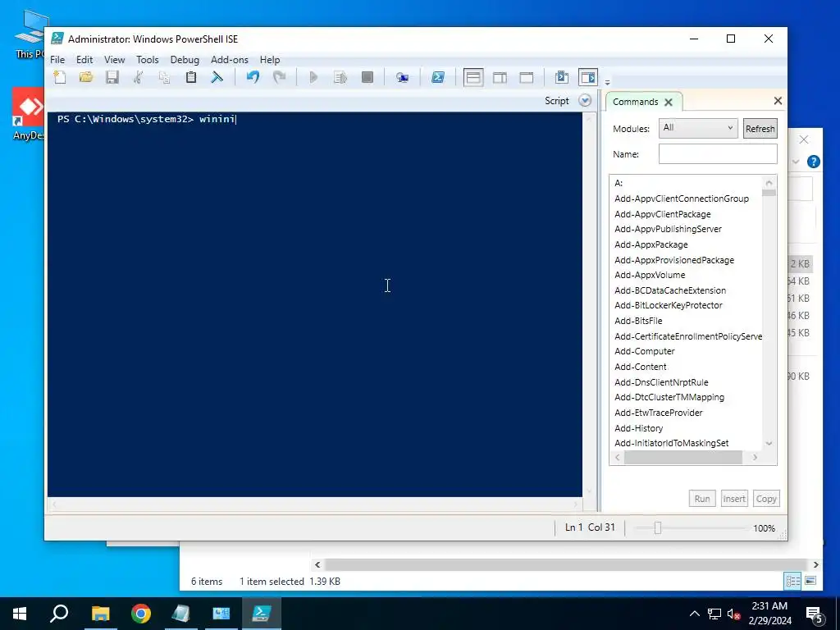Viewport: 840px width, 630px height.
Task: Adjust the zoom slider thumb
Action: 658,528
